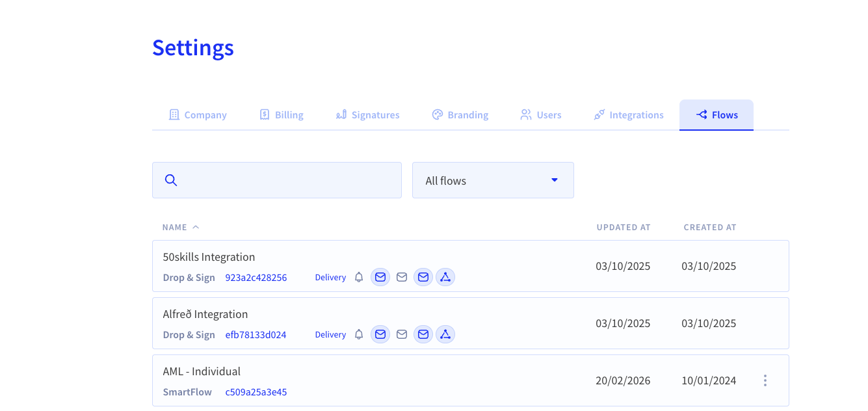Click Delivery label in Alfreð Integration row
Screen dimensions: 868x411
(x=330, y=335)
